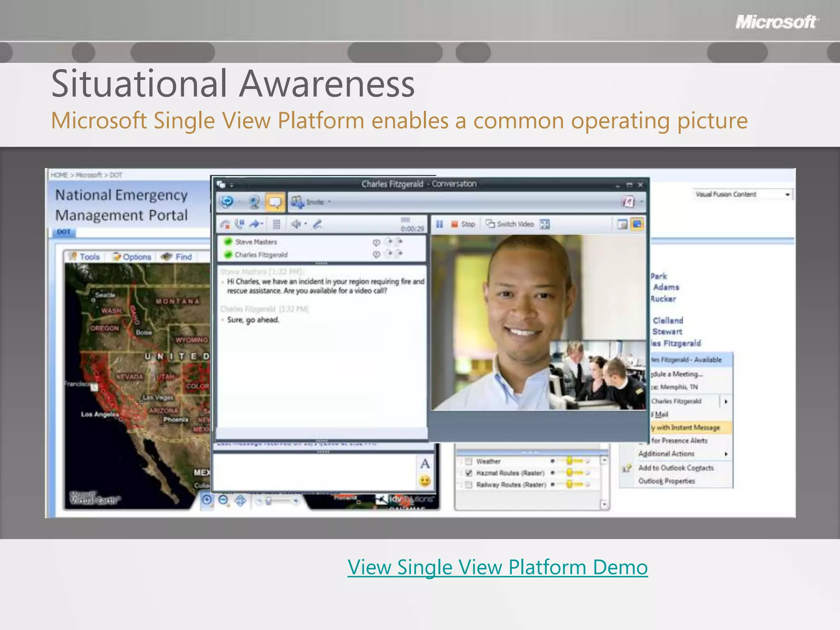The image size is (840, 630).
Task: Click the Microsoft breadcrumb link
Action: click(x=89, y=175)
